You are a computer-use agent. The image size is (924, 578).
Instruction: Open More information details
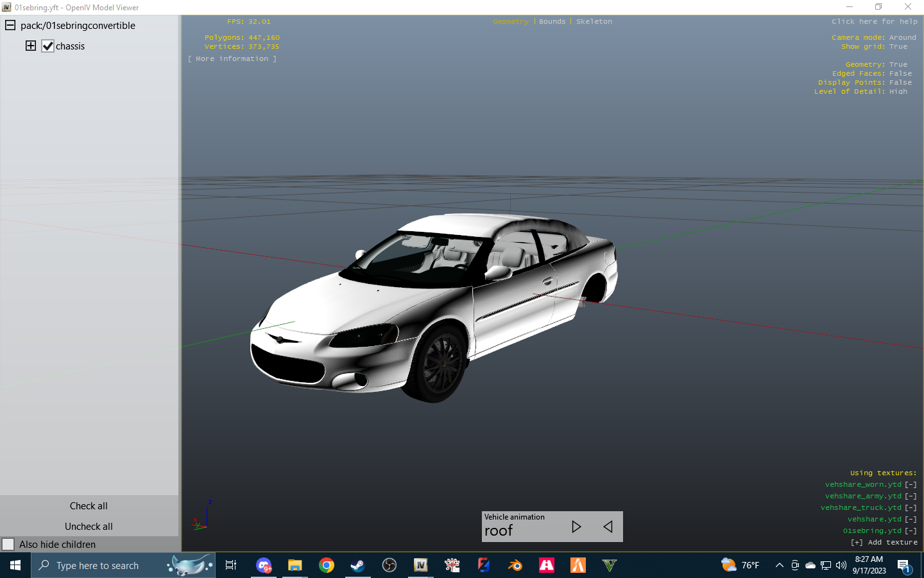coord(232,58)
